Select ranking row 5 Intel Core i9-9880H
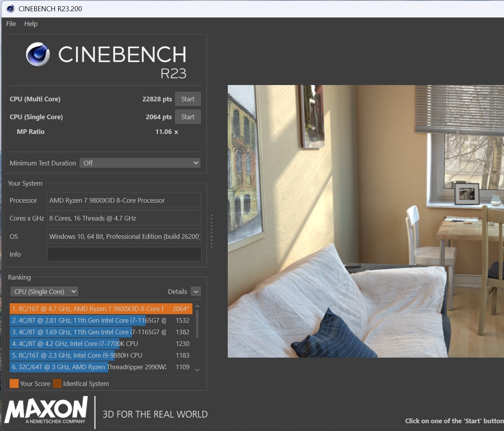 [101, 355]
